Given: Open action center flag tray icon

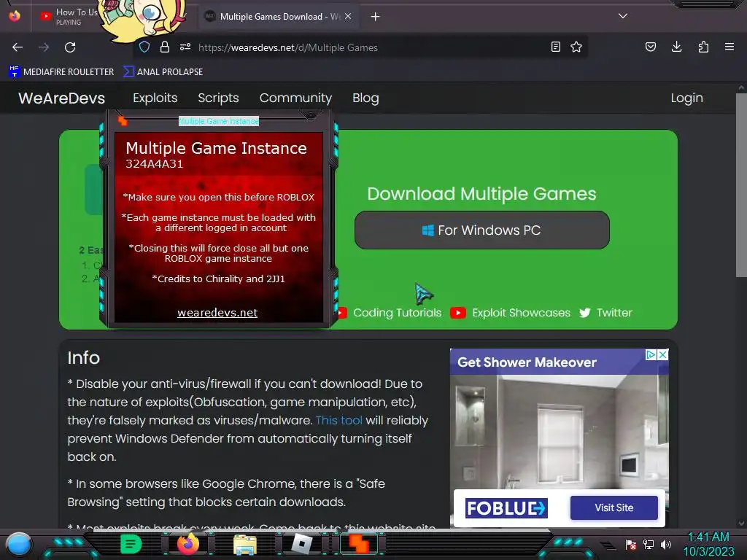Looking at the screenshot, I should 631,545.
